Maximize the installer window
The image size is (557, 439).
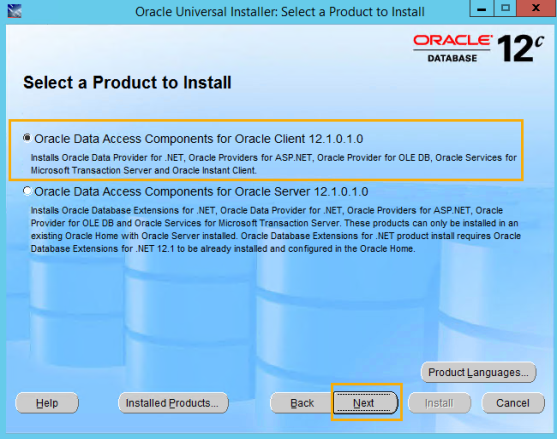coord(505,8)
